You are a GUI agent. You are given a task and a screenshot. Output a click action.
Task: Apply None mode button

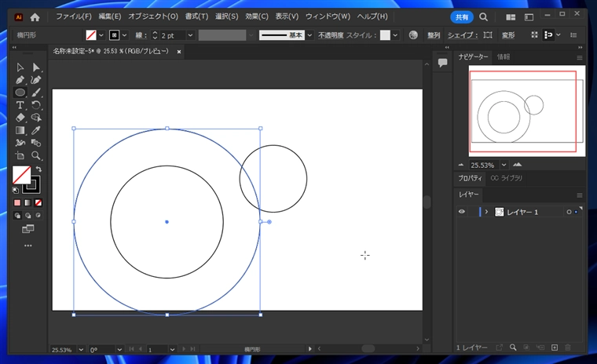coord(38,202)
